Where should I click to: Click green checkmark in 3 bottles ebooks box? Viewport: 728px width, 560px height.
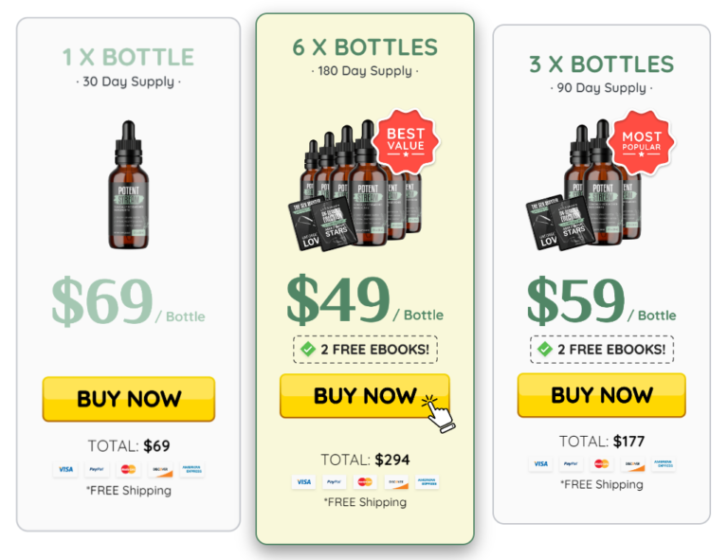(545, 349)
